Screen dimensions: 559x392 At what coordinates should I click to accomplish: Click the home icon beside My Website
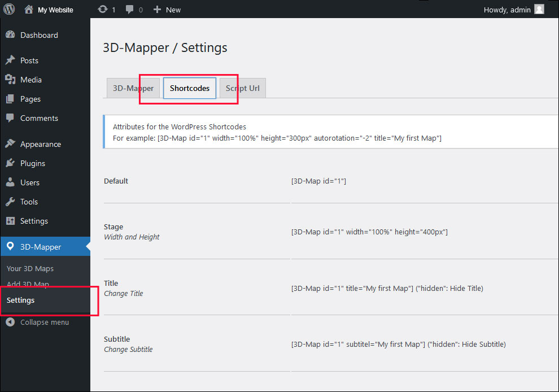click(29, 9)
